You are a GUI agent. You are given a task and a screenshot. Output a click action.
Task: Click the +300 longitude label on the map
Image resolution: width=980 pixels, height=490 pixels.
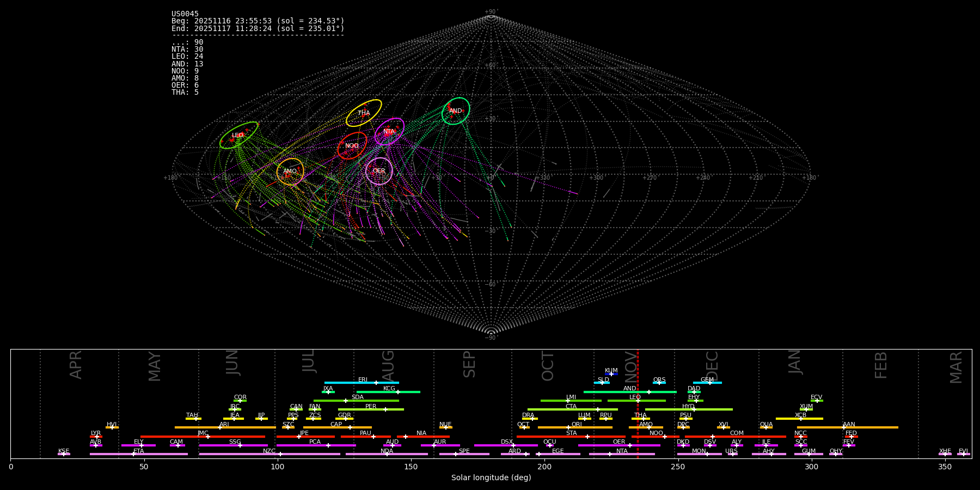[x=596, y=177]
